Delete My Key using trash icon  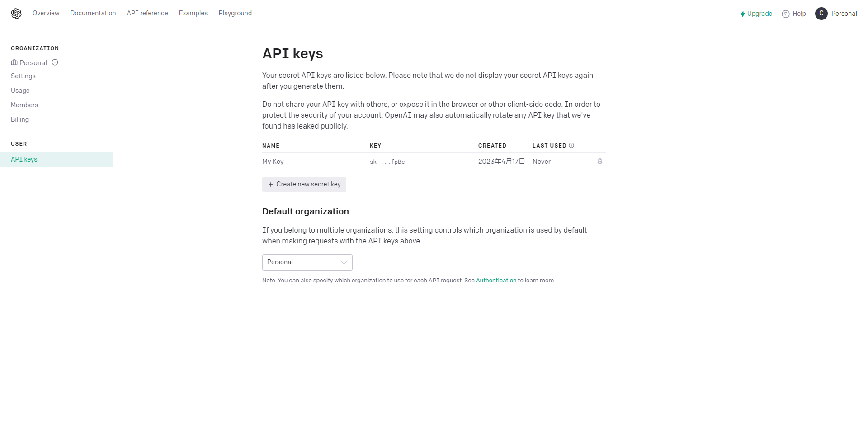coord(600,161)
